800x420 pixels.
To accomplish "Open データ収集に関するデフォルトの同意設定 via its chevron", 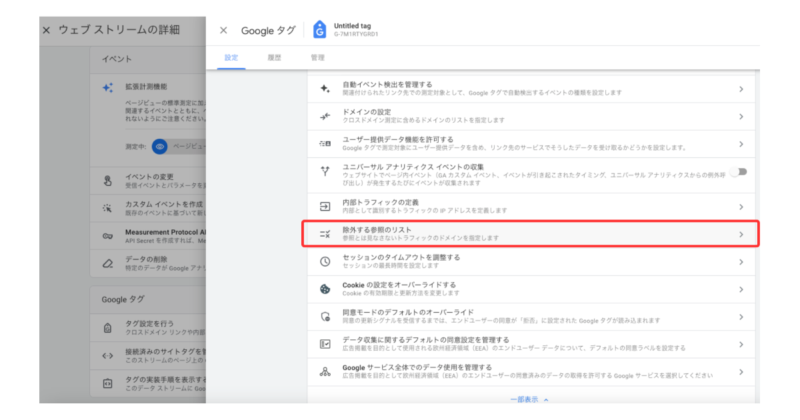I will [x=741, y=345].
